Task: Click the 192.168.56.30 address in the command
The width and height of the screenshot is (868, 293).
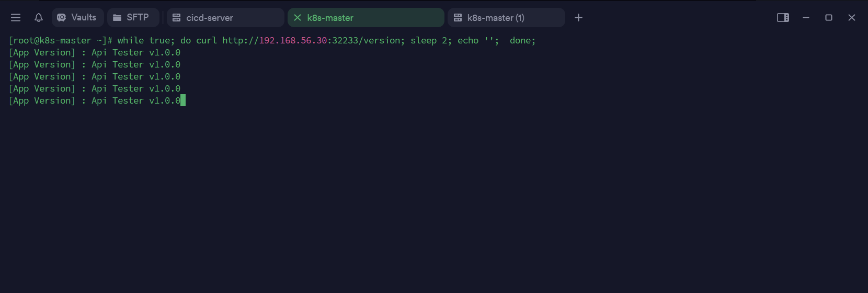Action: [x=293, y=40]
